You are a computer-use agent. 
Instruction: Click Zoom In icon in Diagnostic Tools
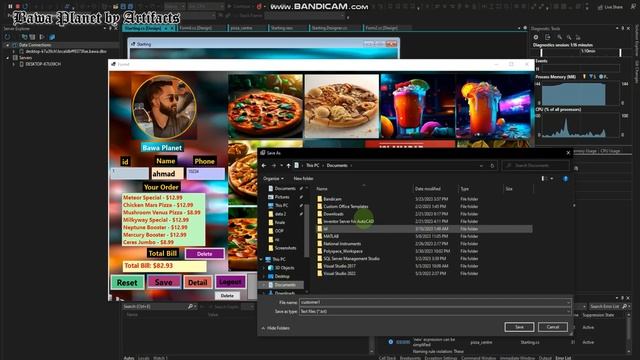click(560, 37)
